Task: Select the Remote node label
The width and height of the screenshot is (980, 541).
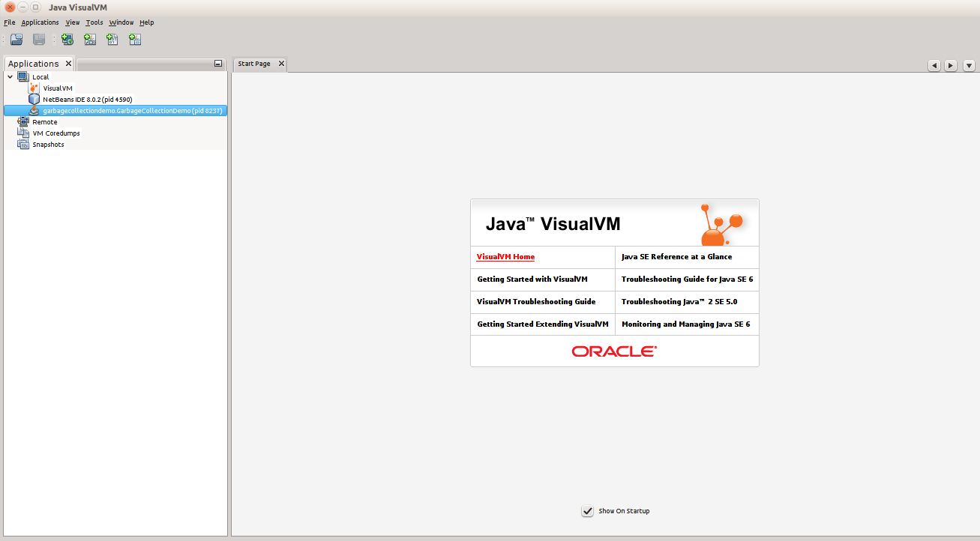Action: click(45, 122)
